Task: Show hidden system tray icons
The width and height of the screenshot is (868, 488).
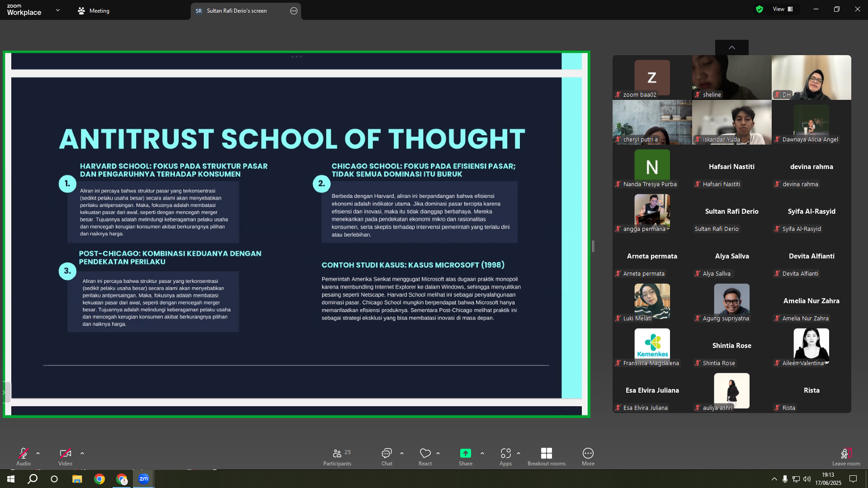Action: coord(774,479)
